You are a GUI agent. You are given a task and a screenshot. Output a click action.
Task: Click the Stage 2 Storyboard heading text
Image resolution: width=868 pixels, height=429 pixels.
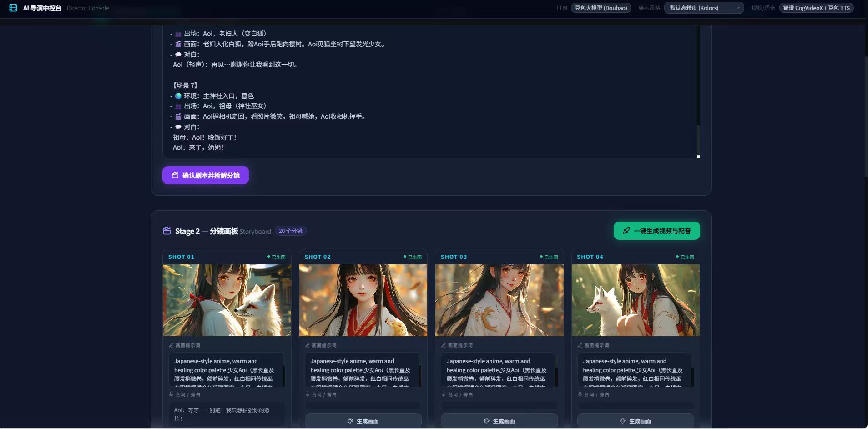[x=223, y=231]
